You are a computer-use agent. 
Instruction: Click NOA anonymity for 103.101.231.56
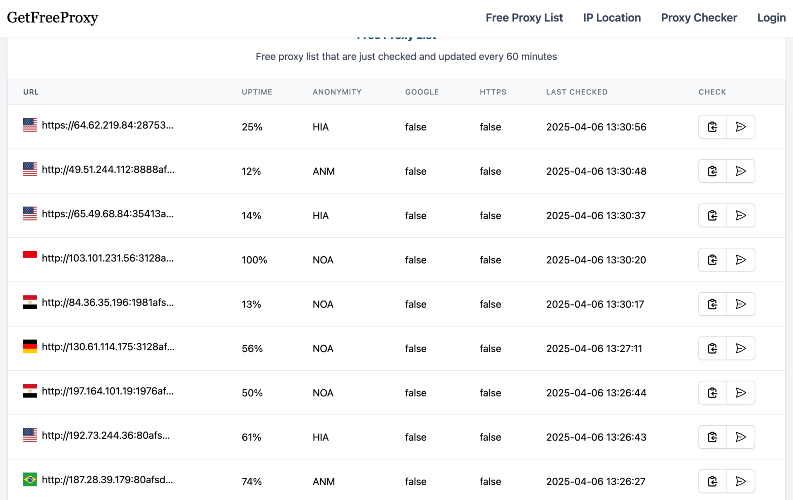click(323, 260)
